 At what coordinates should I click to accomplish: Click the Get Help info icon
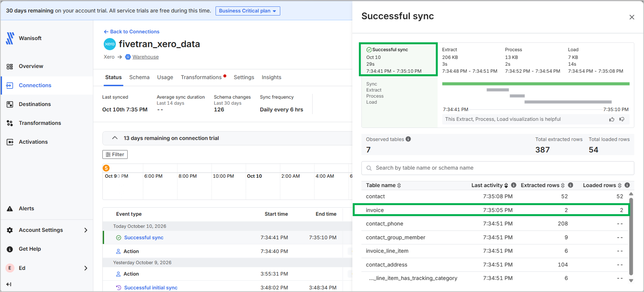pos(10,249)
